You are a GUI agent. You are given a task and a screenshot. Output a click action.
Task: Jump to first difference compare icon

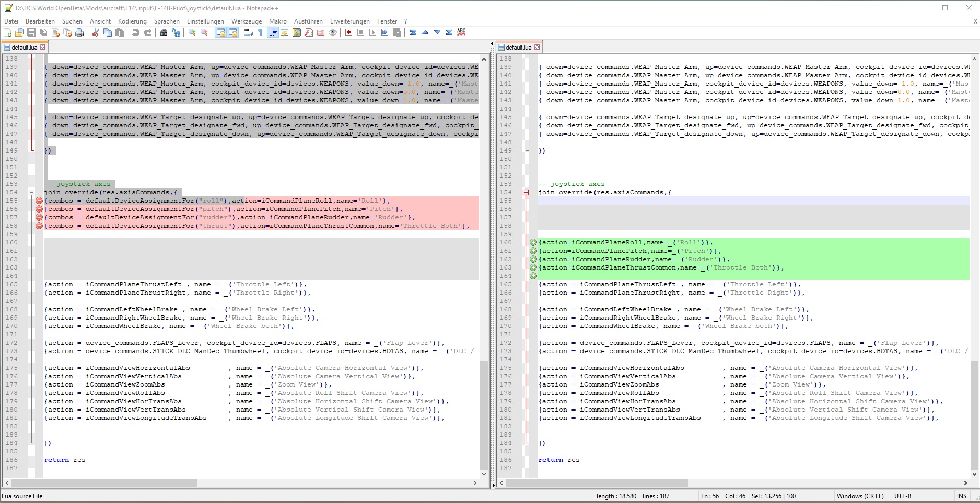point(413,32)
